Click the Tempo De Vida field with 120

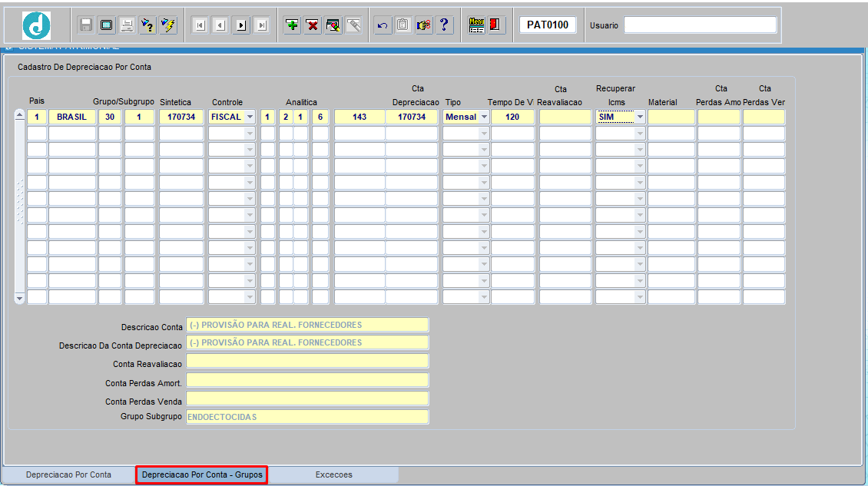coord(512,117)
